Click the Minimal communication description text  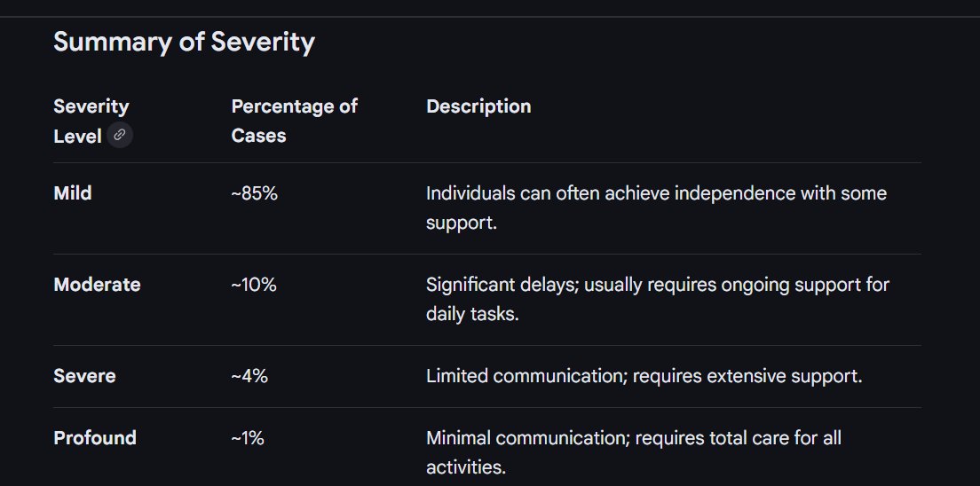tap(633, 438)
